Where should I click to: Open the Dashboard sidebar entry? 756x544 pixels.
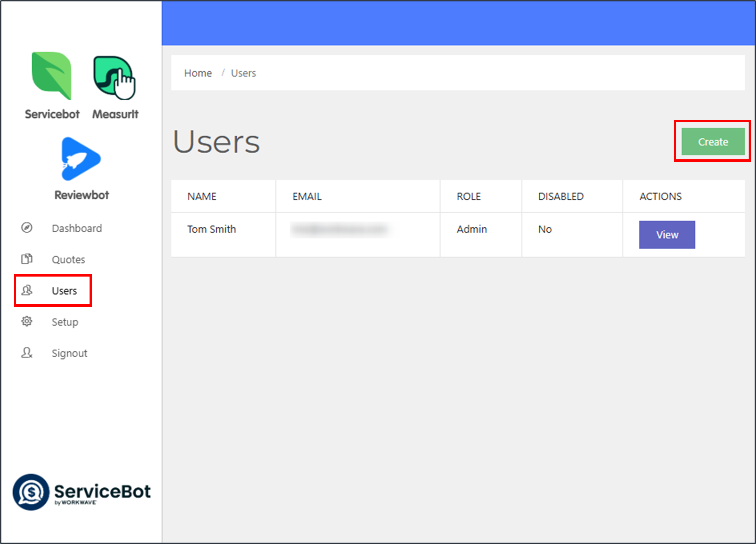tap(77, 228)
